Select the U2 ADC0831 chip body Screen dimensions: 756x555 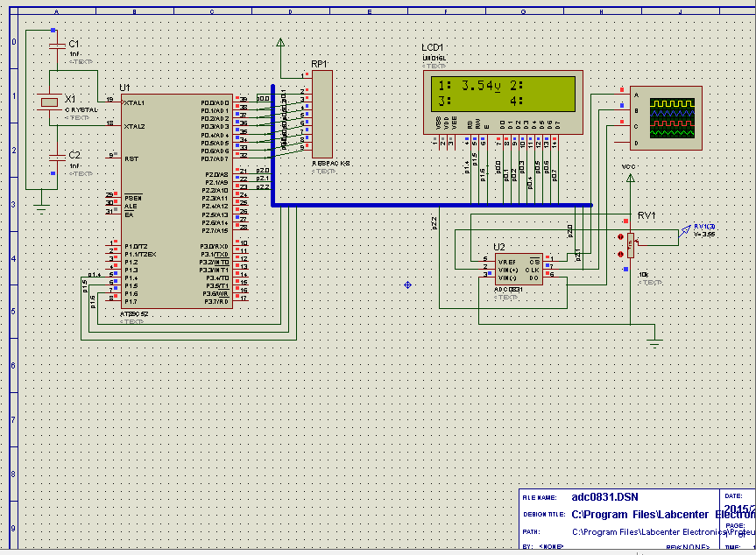[519, 269]
